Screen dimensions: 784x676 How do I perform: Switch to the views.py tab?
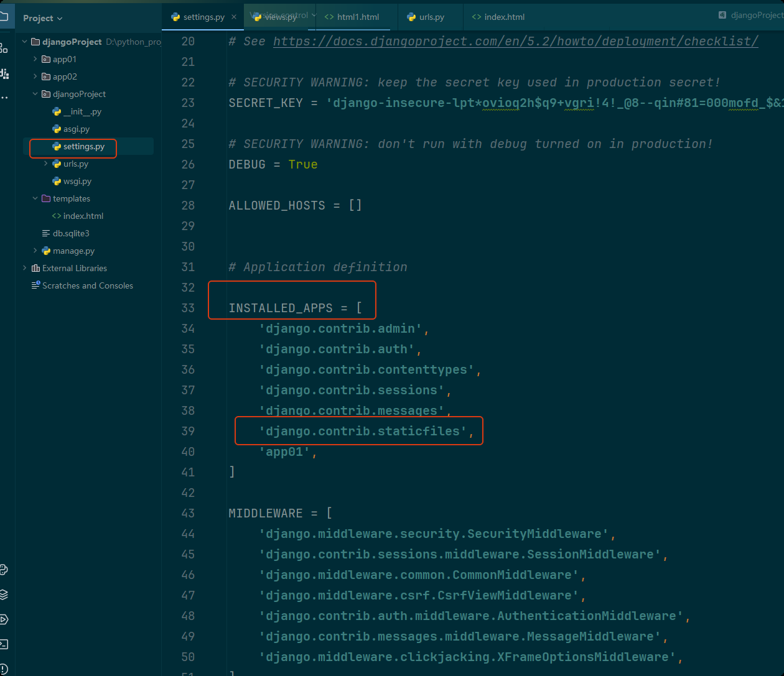pos(280,17)
